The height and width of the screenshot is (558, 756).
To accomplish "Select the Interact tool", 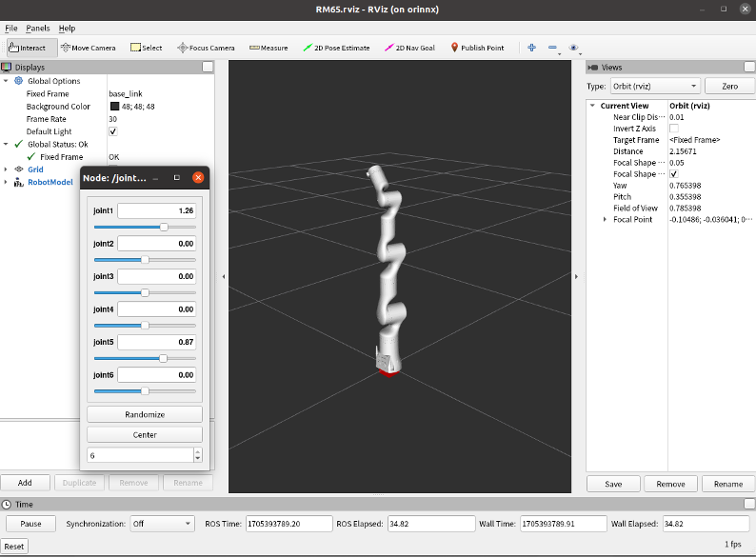I will pos(28,48).
